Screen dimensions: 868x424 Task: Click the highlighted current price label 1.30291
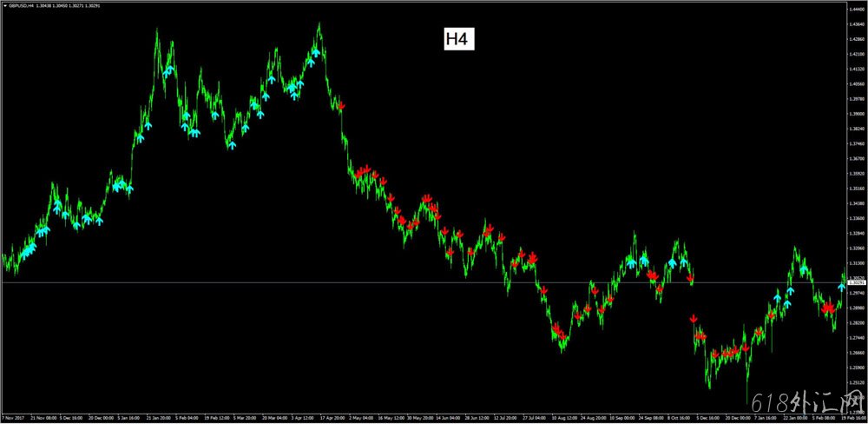coord(857,282)
